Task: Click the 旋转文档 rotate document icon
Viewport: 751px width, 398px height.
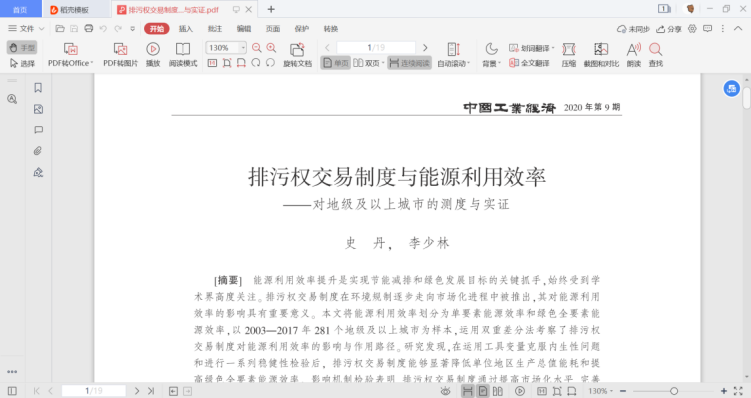Action: [297, 49]
